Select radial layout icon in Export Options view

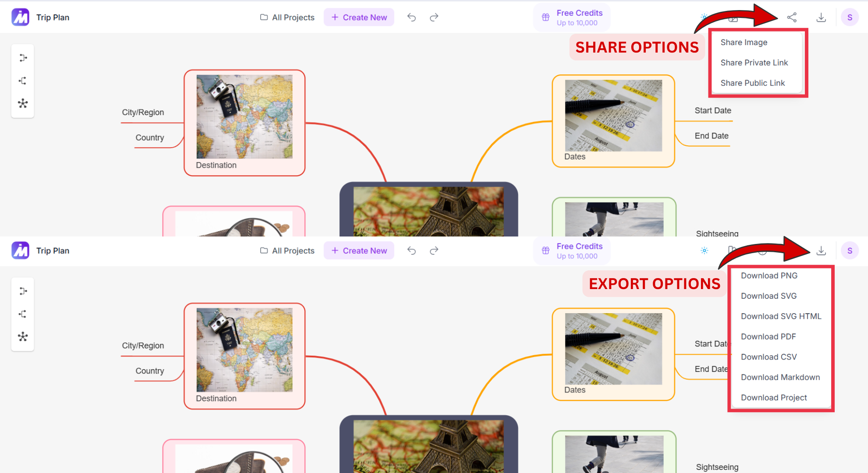coord(23,337)
